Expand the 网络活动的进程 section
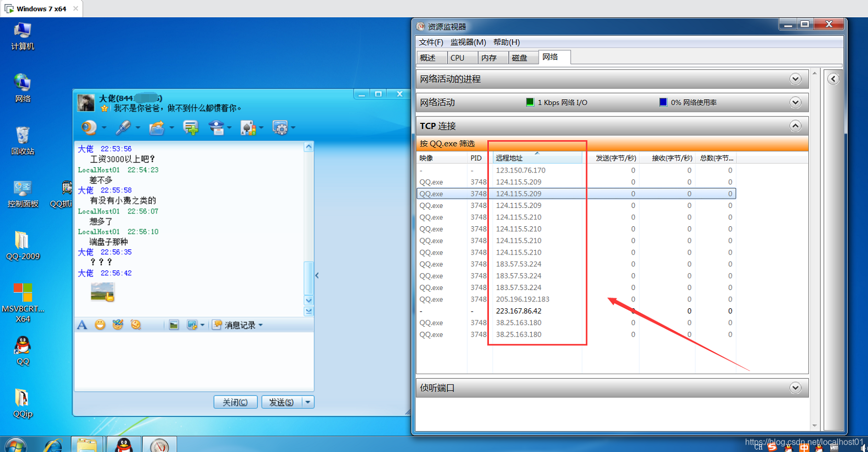This screenshot has width=868, height=452. tap(795, 79)
